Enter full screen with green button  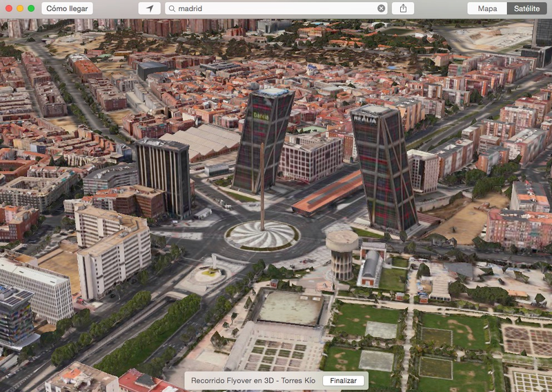point(31,8)
